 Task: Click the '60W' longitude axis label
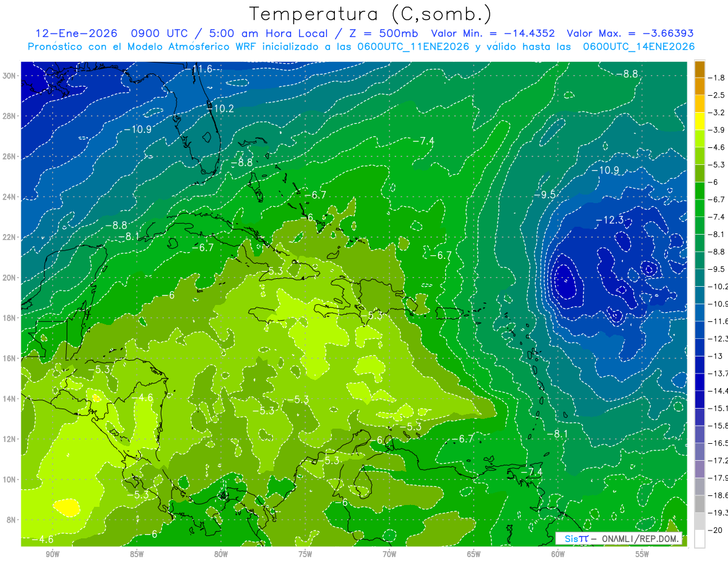[x=558, y=555]
